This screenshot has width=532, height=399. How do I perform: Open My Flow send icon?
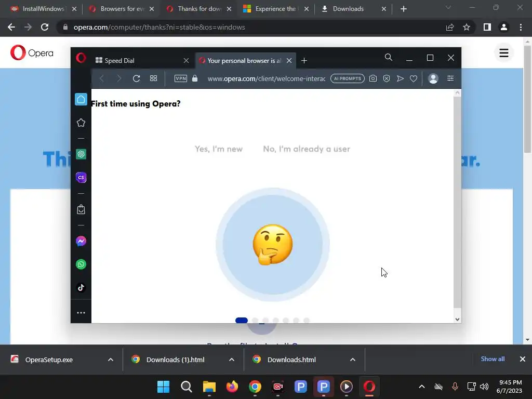[401, 79]
